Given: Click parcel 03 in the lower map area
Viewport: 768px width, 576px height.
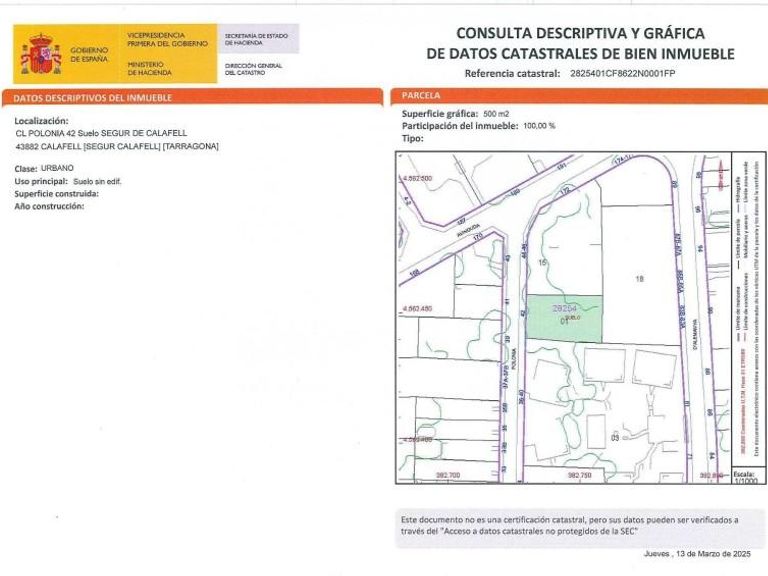Looking at the screenshot, I should [x=615, y=437].
